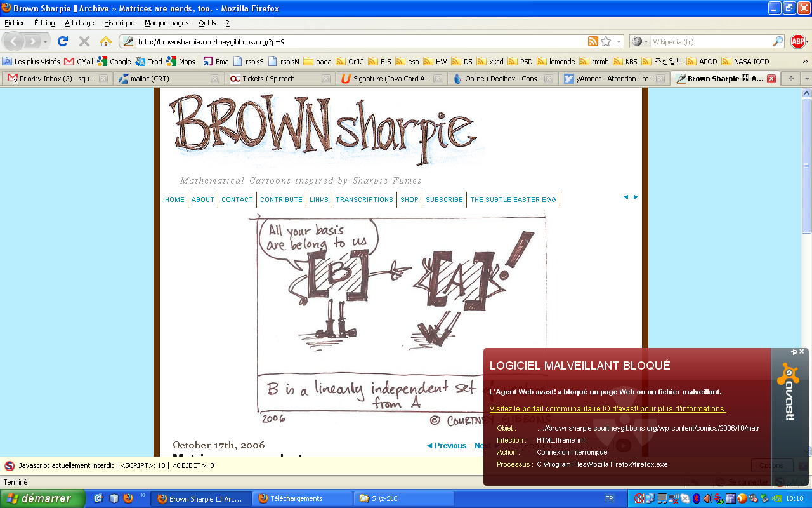812x508 pixels.
Task: Click the NoScript icon in the notification bar
Action: [x=10, y=465]
